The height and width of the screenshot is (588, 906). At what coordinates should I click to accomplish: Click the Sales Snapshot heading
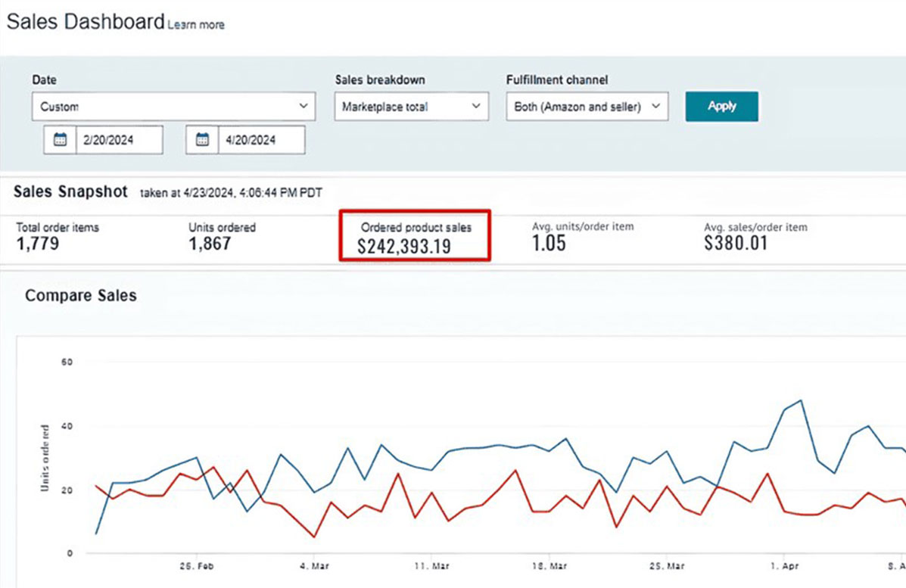click(x=70, y=191)
